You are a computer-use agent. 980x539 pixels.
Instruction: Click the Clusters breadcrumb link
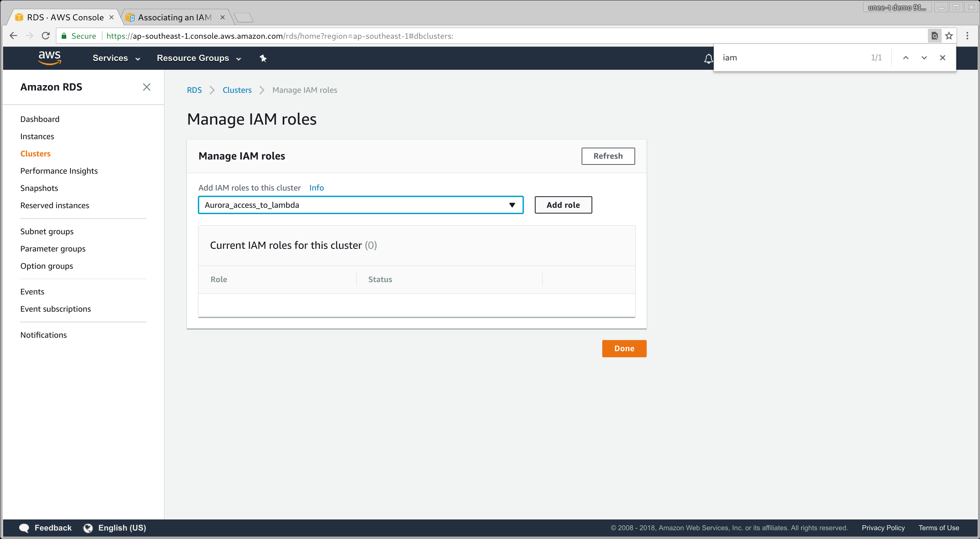(237, 90)
